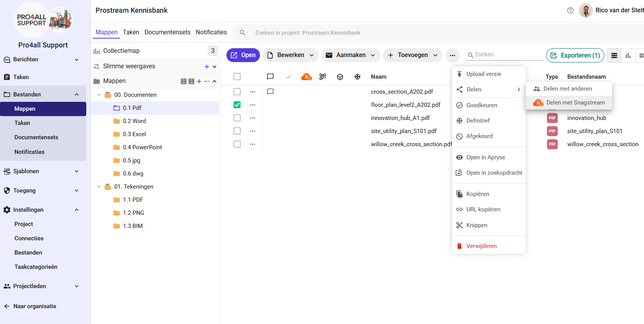
Task: Collapse all folders in Mappen tree
Action: click(191, 81)
